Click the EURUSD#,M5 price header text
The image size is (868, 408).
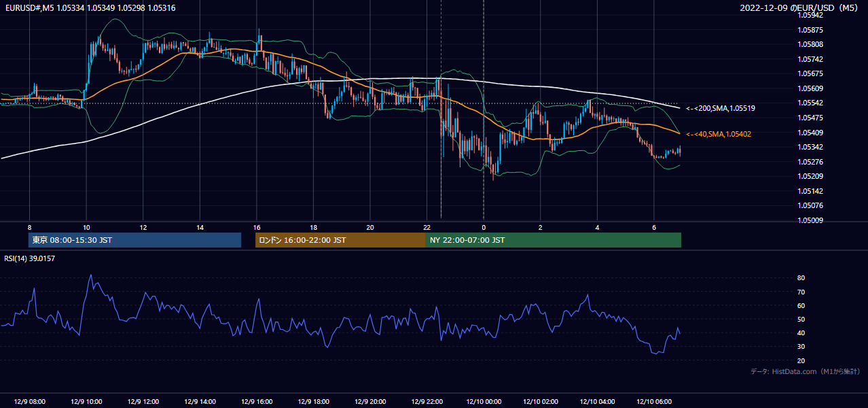(89, 7)
